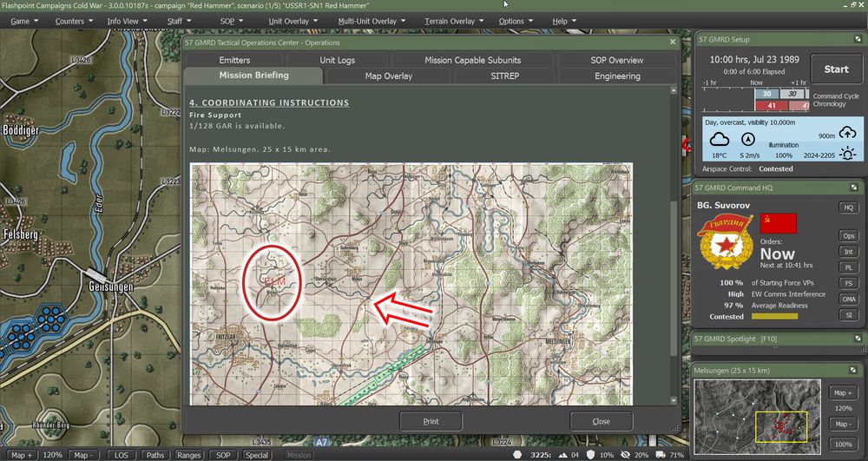
Task: Click the shield cover icon in status bar
Action: tap(591, 455)
